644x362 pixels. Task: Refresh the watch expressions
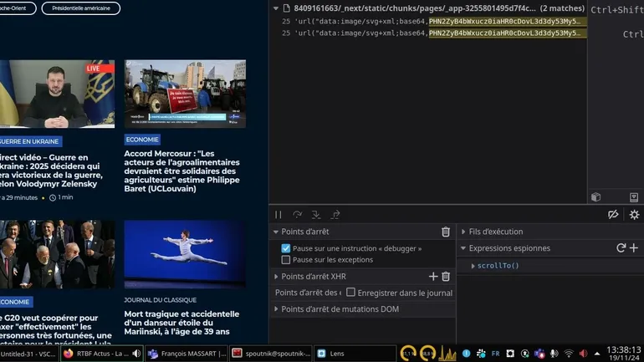point(621,248)
